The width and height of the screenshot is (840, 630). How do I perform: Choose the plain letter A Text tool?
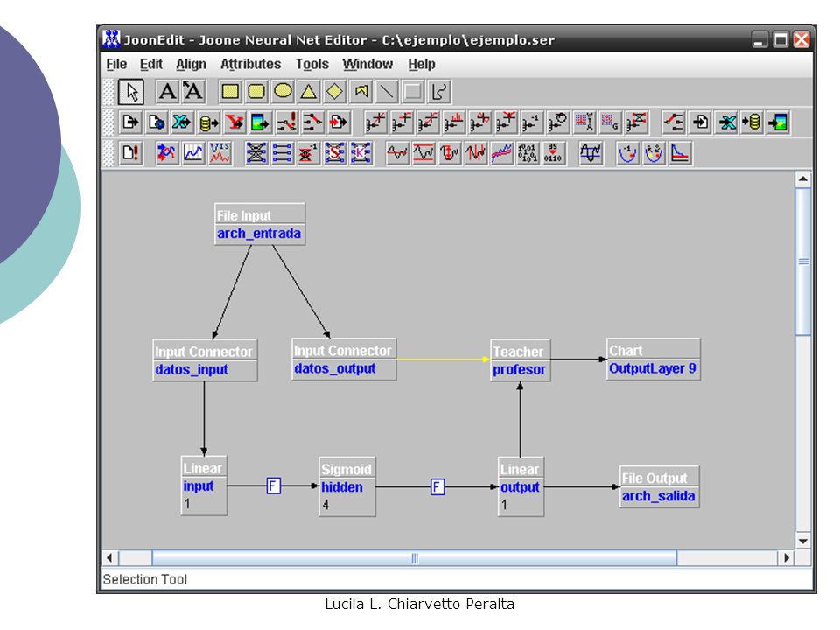(x=167, y=92)
